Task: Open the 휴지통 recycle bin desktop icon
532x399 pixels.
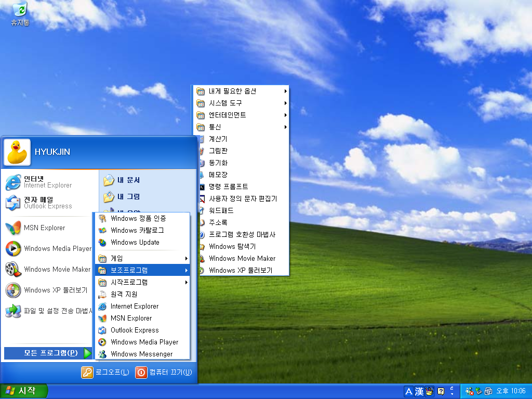Action: (20, 14)
